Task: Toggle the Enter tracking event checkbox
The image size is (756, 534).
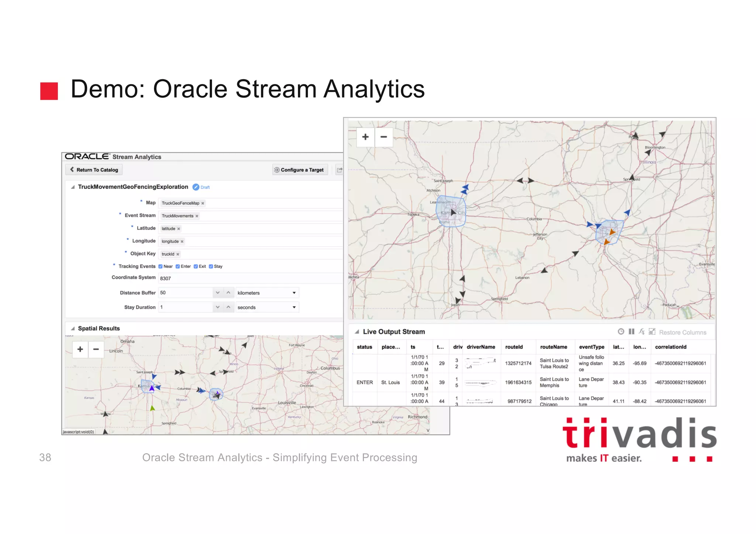Action: pyautogui.click(x=178, y=266)
